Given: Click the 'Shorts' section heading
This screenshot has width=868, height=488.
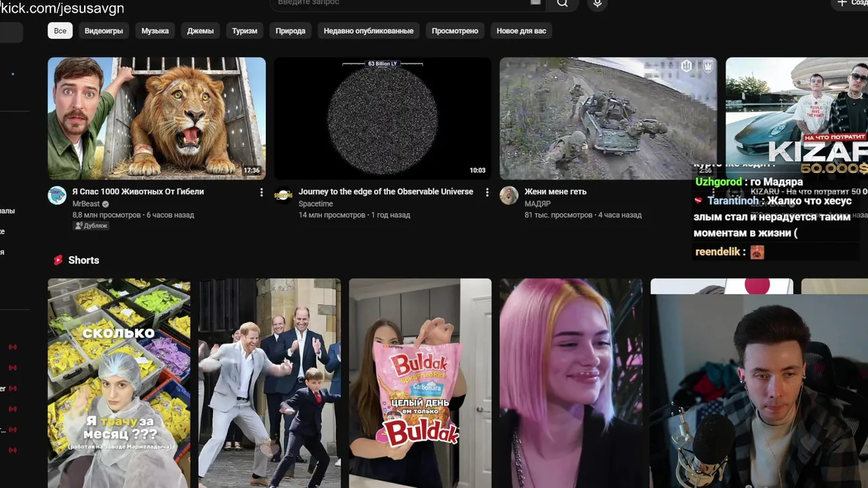Looking at the screenshot, I should (83, 260).
